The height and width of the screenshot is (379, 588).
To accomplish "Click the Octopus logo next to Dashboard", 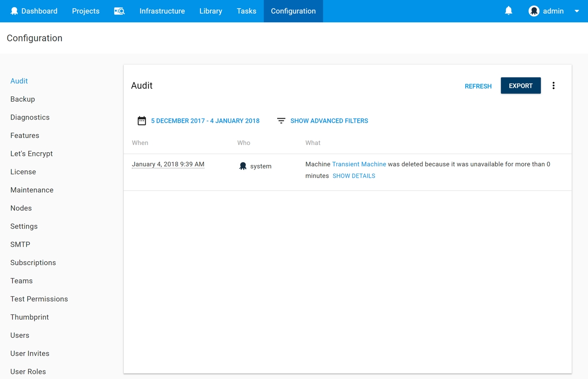I will [x=14, y=11].
